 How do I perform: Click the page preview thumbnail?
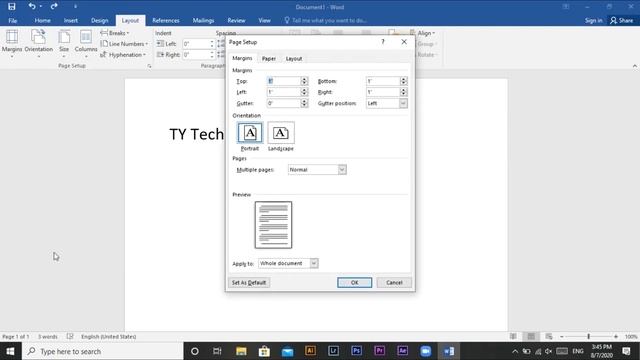273,225
